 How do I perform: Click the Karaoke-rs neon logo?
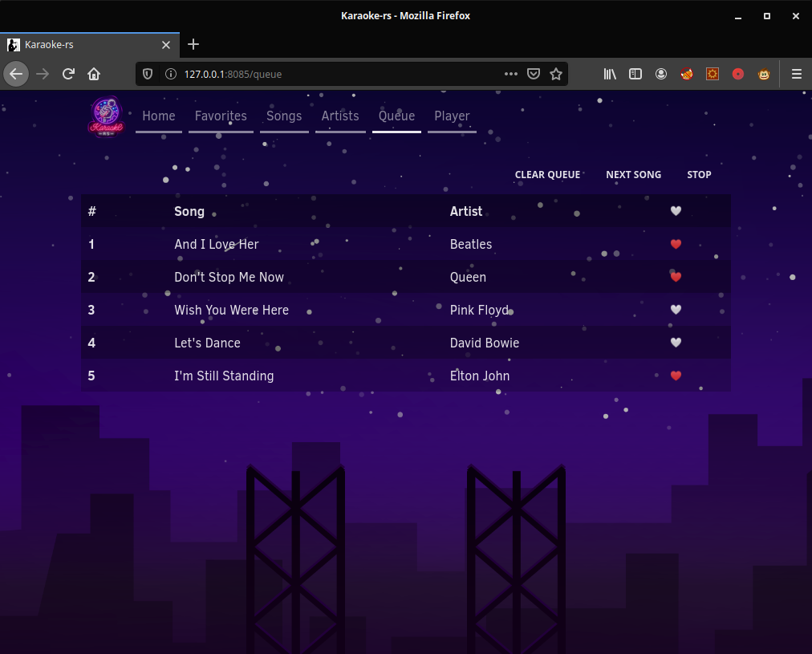[105, 117]
